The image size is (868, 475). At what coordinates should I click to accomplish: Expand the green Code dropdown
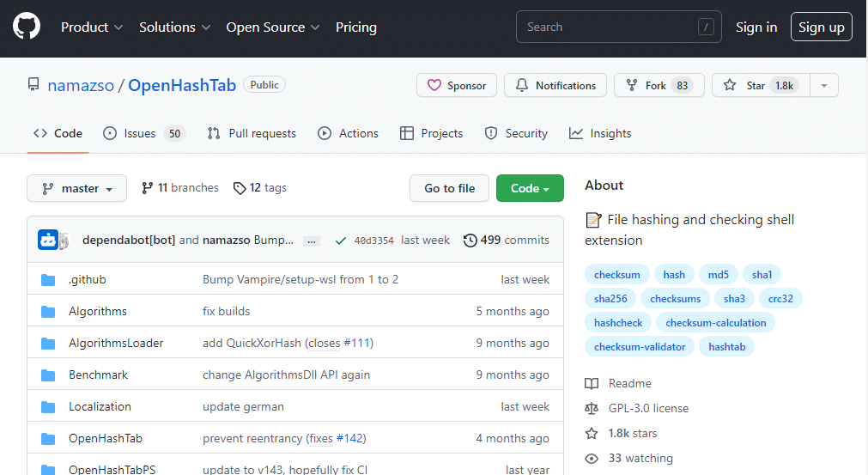(530, 189)
